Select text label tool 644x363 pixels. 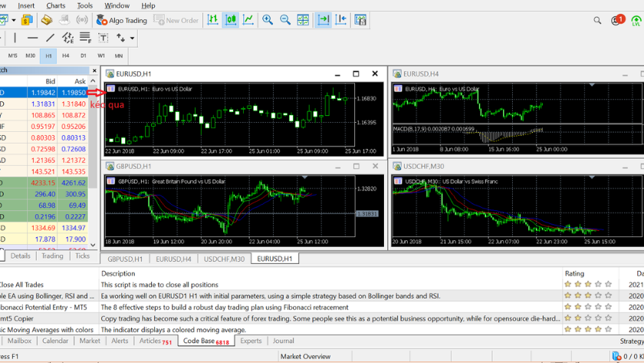click(x=103, y=38)
